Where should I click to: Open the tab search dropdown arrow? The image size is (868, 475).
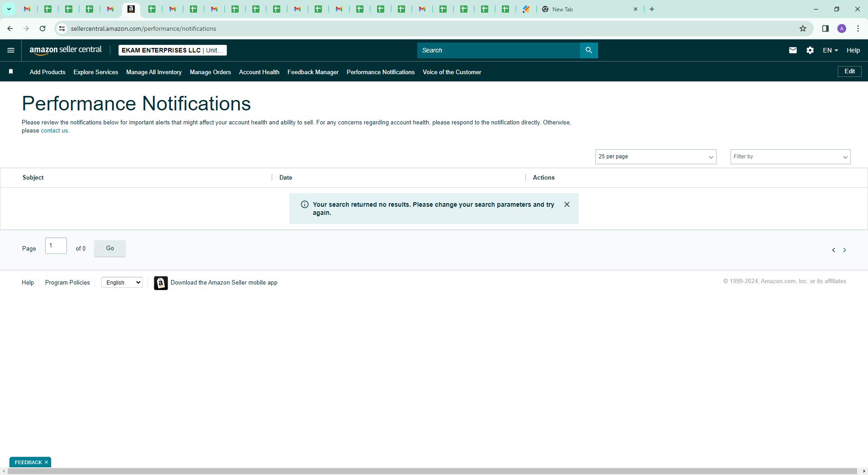point(9,9)
